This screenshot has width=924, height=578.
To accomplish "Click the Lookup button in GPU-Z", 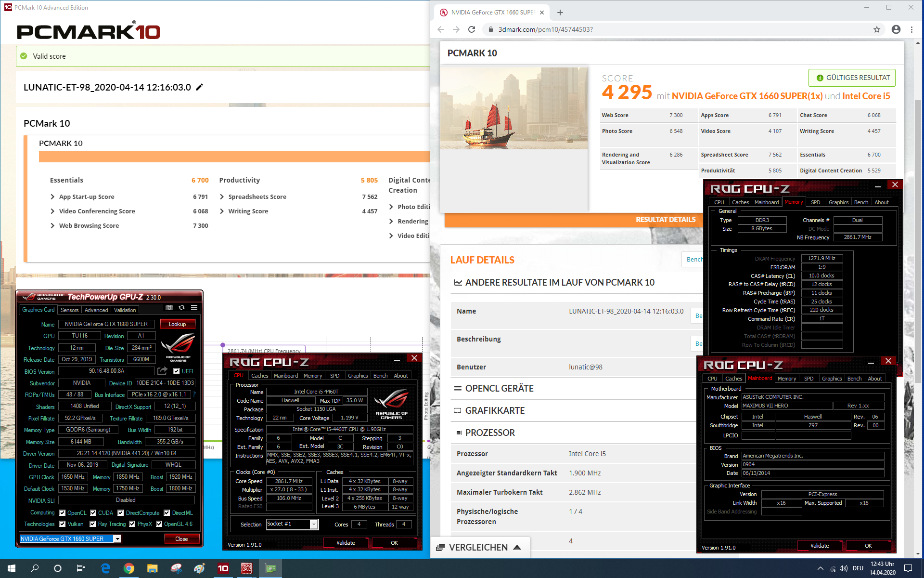I will point(177,324).
